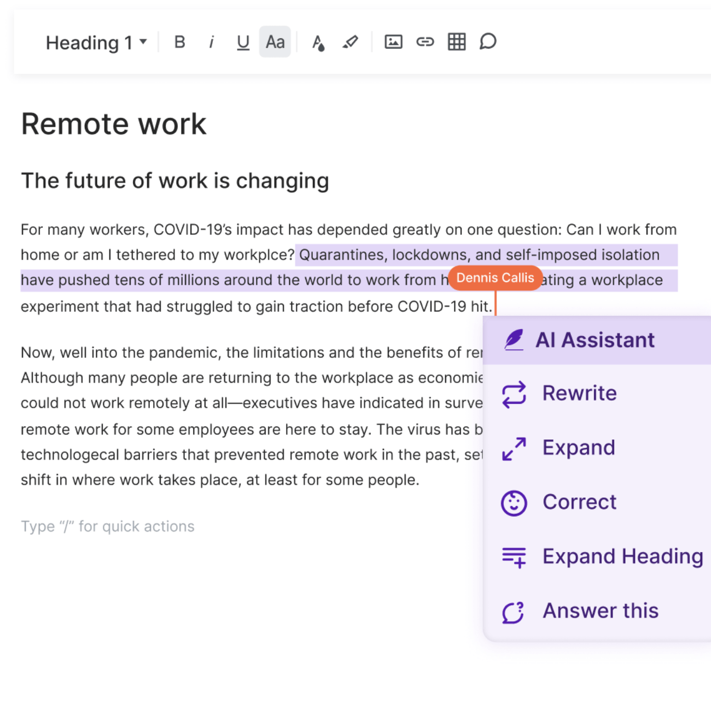Viewport: 711px width, 728px height.
Task: Insert a link using chain icon
Action: (425, 42)
